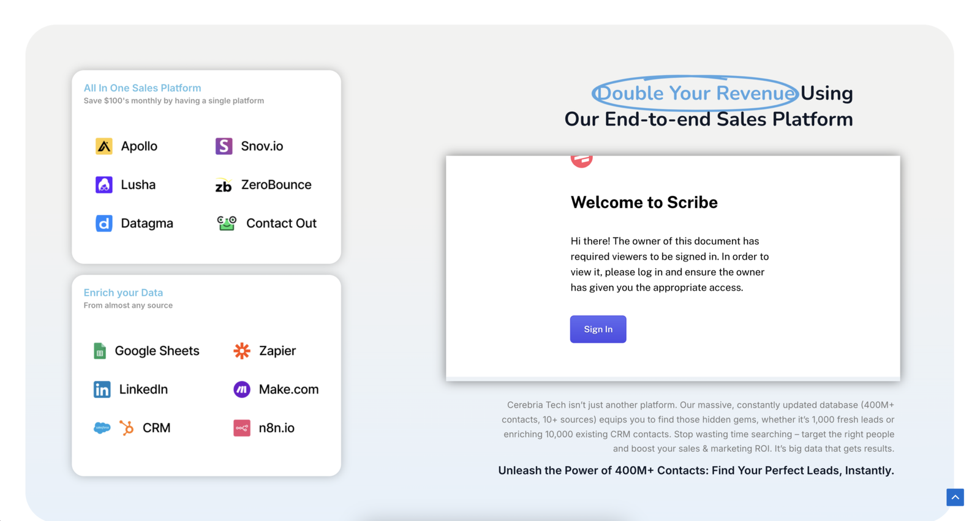980x521 pixels.
Task: Click the ZeroBounce zb icon
Action: click(224, 186)
